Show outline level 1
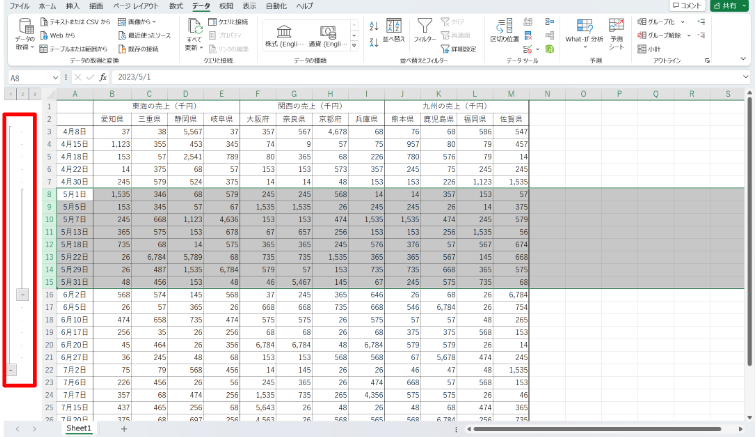The width and height of the screenshot is (756, 437). pyautogui.click(x=11, y=94)
